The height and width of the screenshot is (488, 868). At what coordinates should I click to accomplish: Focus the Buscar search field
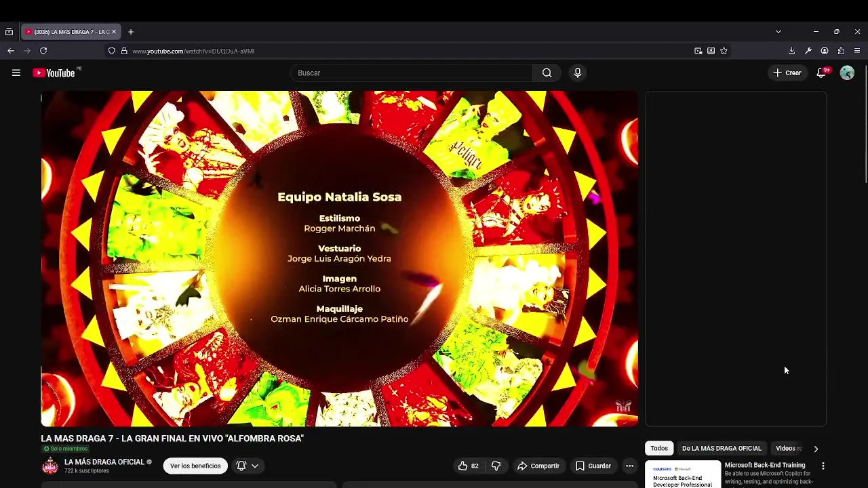(412, 73)
